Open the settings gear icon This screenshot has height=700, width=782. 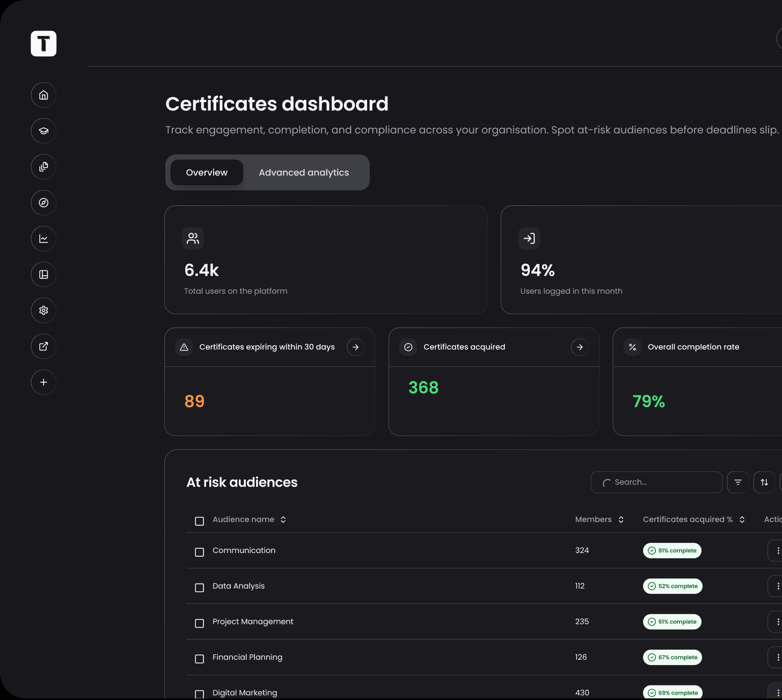pos(43,311)
